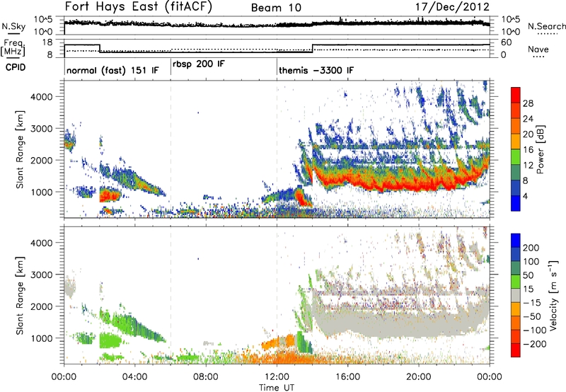Image resolution: width=566 pixels, height=392 pixels.
Task: Click the 'N.Sky' legend label
Action: point(13,26)
